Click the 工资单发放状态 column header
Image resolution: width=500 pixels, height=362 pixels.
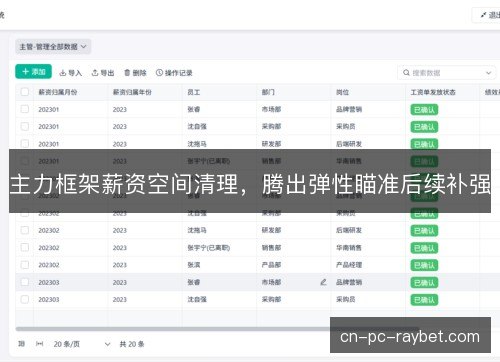click(433, 92)
